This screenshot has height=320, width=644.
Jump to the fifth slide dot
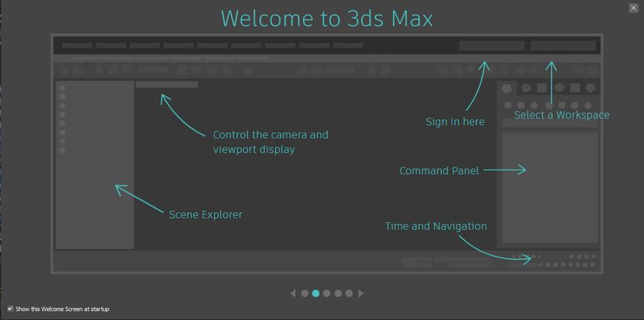click(x=349, y=293)
